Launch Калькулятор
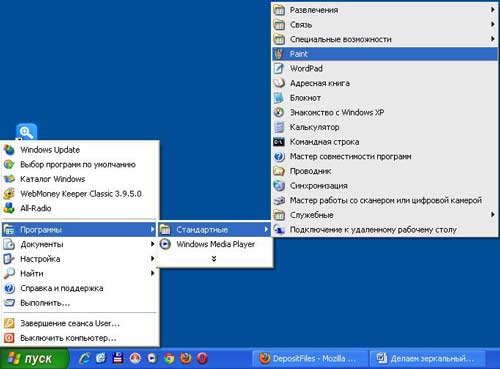The width and height of the screenshot is (500, 369). [385, 127]
